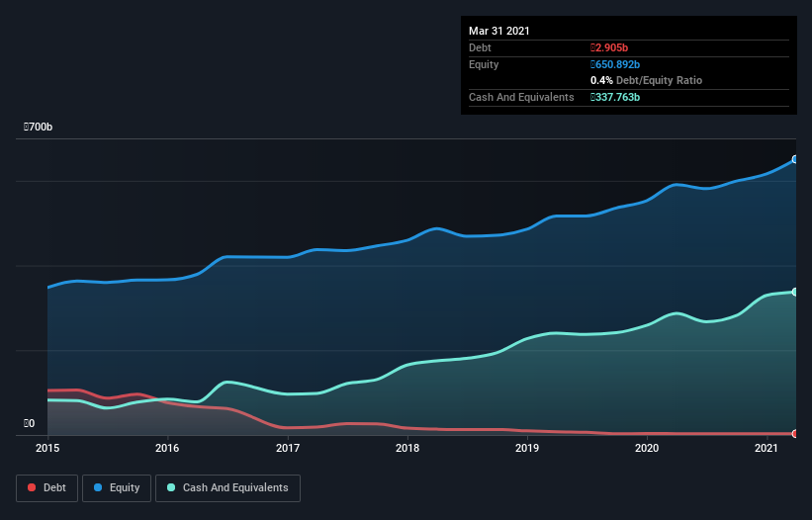Click the 2018 x-axis label
This screenshot has width=812, height=520.
pyautogui.click(x=407, y=448)
